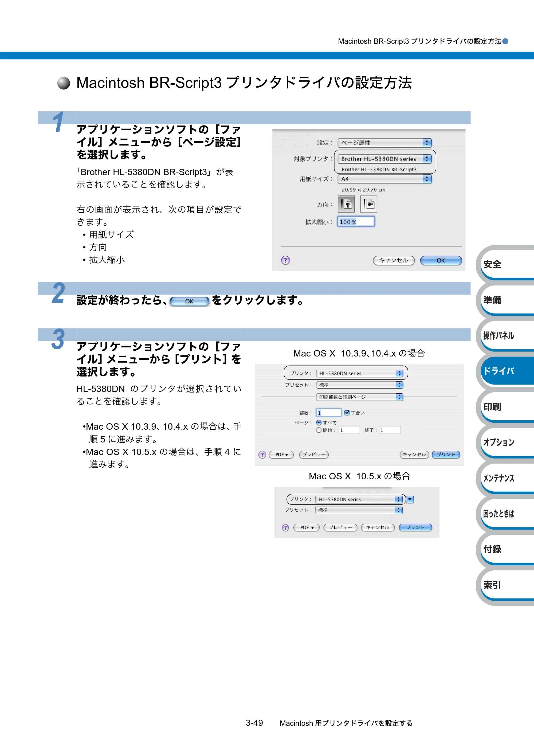Open the 設定 ページ属性 dropdown

tap(384, 143)
